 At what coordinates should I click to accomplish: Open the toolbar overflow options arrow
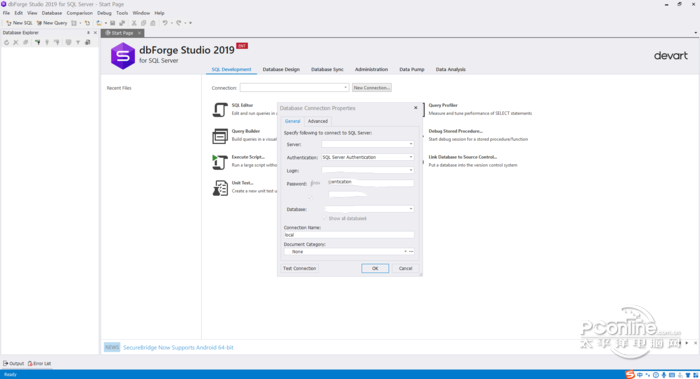pyautogui.click(x=191, y=23)
